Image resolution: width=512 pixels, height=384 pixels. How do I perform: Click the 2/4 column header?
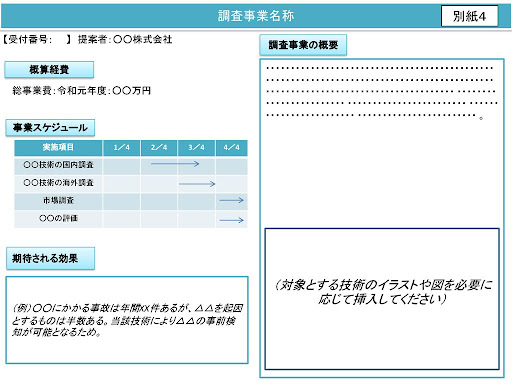[x=159, y=148]
